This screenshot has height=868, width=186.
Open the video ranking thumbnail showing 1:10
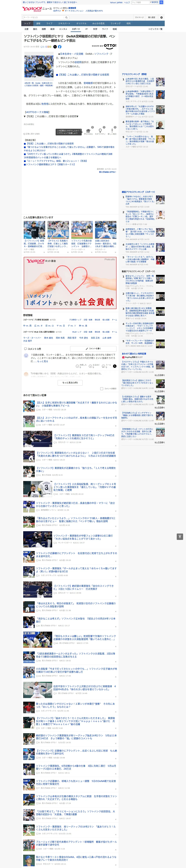pyautogui.click(x=160, y=279)
